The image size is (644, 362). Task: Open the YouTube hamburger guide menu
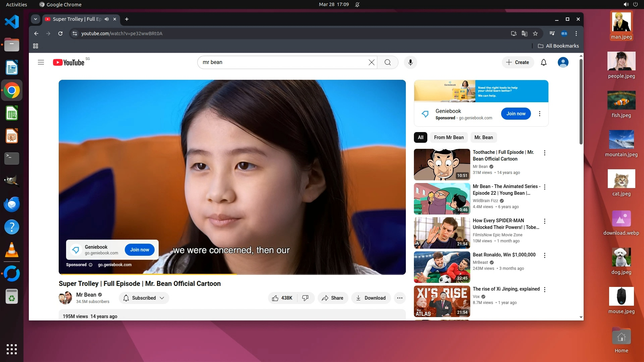[x=41, y=62]
